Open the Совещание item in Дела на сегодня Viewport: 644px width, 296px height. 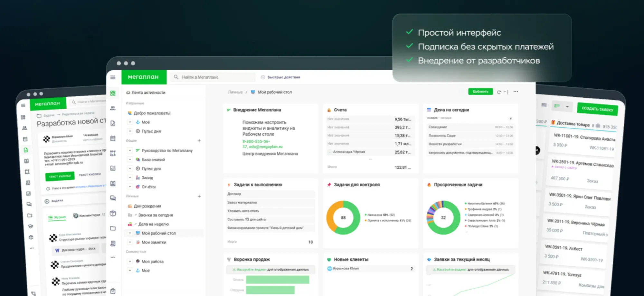pos(471,127)
